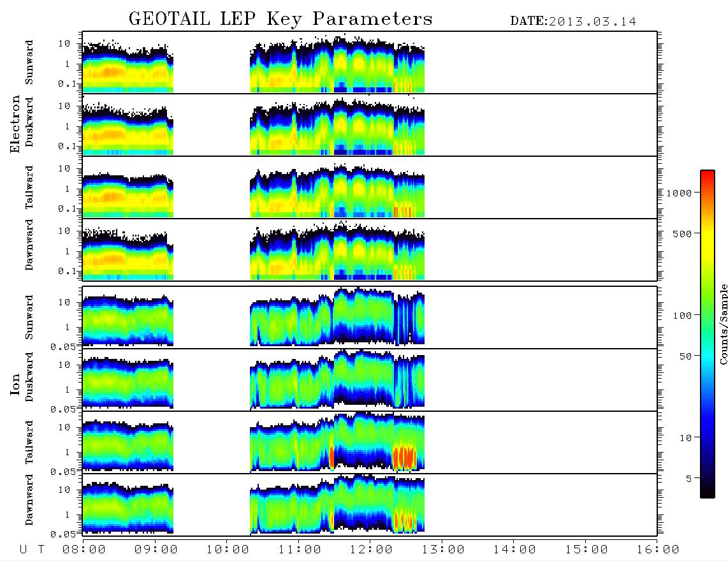Click the "14:00" time tick label
This screenshot has height=561, width=728.
pos(514,550)
